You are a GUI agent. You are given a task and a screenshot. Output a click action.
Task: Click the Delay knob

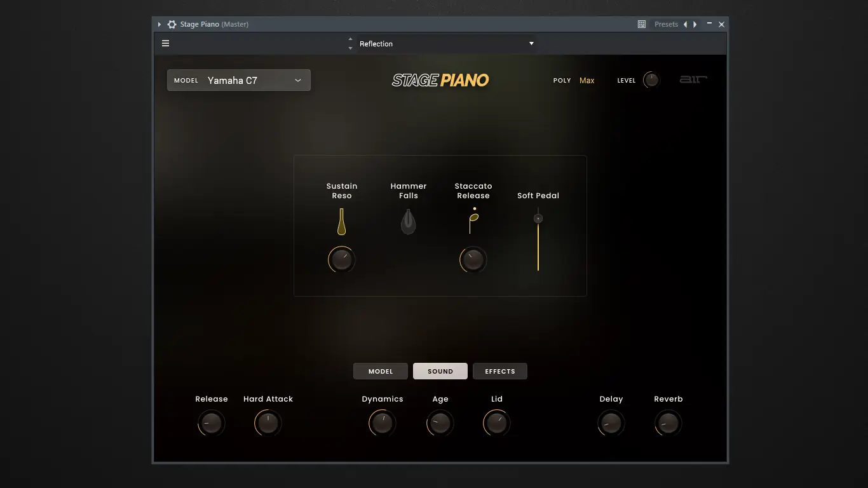click(x=611, y=423)
